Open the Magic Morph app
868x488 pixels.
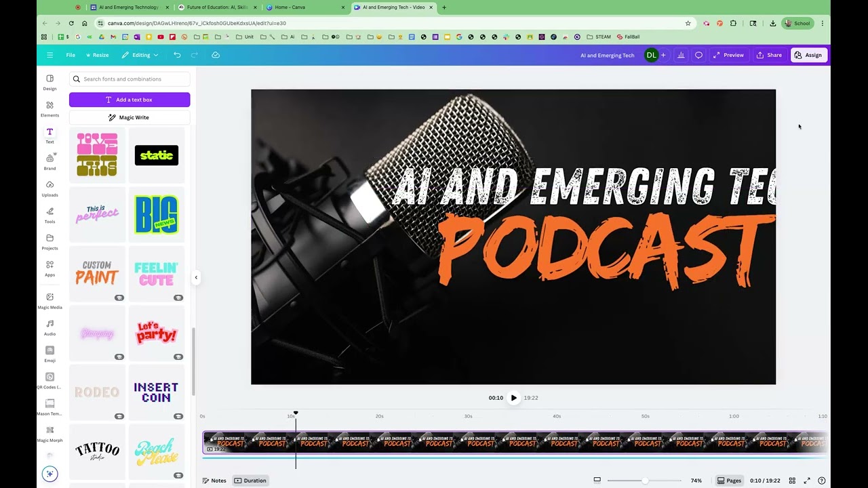click(50, 434)
